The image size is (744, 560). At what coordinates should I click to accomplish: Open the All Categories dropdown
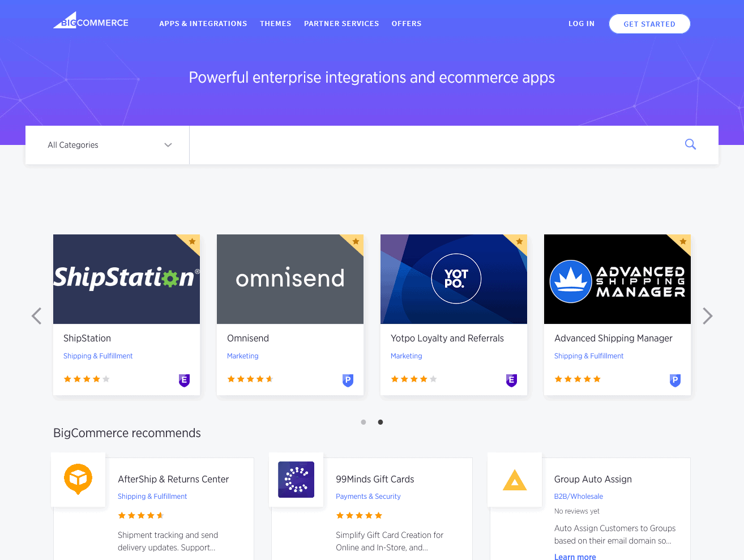point(108,145)
